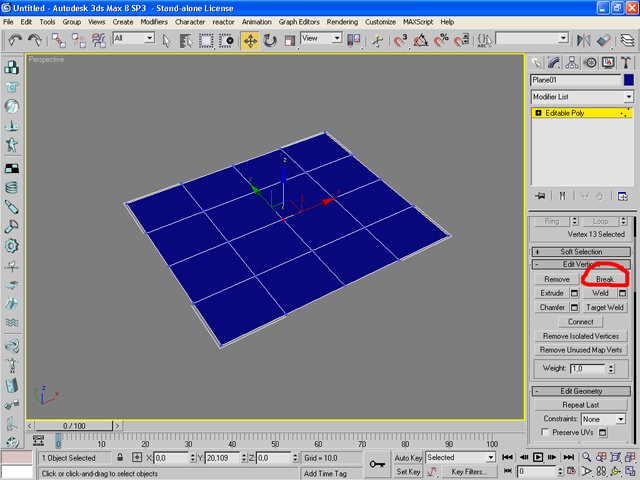
Task: Choose the Rectangular Selection Region tool
Action: click(206, 40)
